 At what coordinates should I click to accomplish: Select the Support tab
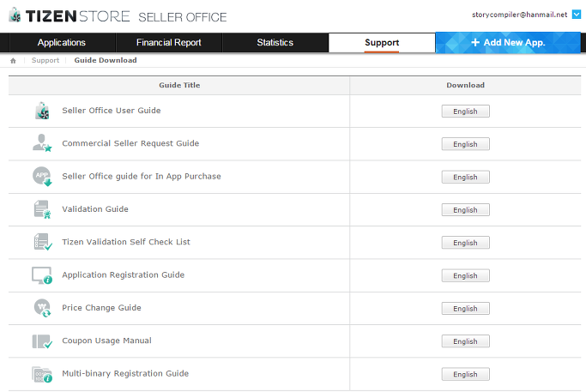pyautogui.click(x=382, y=43)
